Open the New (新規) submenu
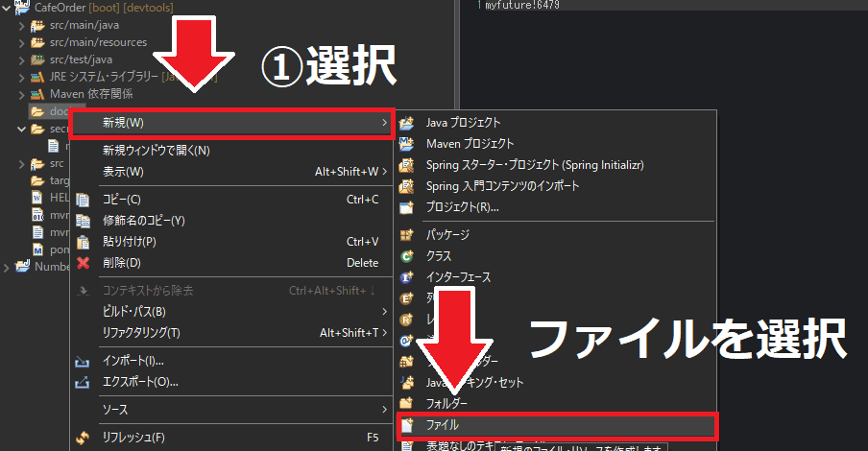The width and height of the screenshot is (868, 451). (x=230, y=123)
